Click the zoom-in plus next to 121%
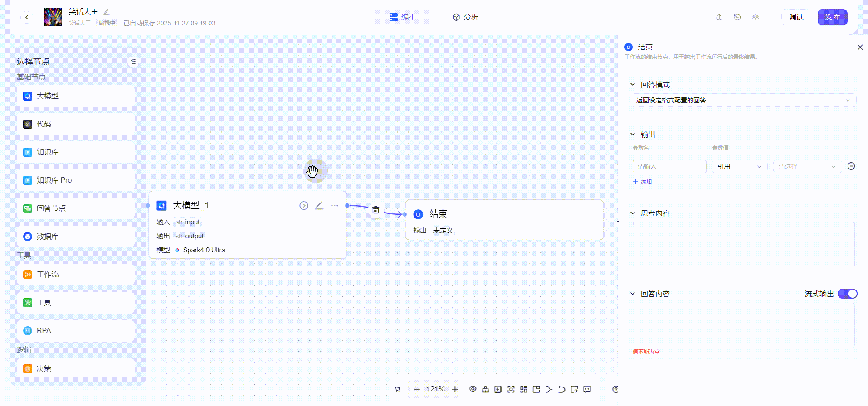868x406 pixels. tap(455, 389)
